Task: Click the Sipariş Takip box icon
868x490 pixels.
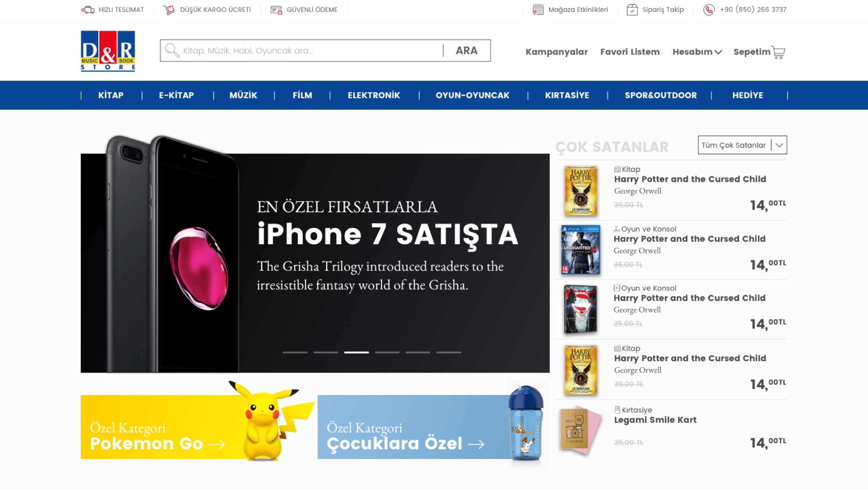Action: 632,10
